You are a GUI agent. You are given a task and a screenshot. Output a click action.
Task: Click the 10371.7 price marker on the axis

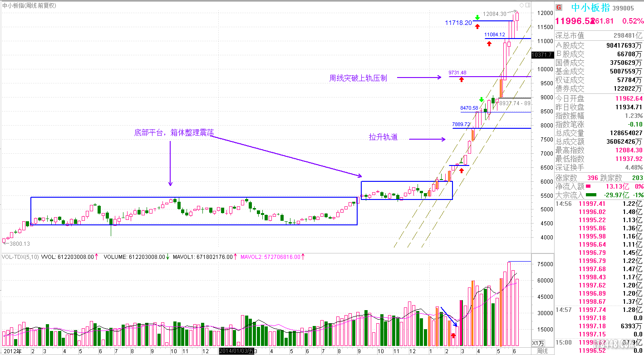click(x=542, y=54)
